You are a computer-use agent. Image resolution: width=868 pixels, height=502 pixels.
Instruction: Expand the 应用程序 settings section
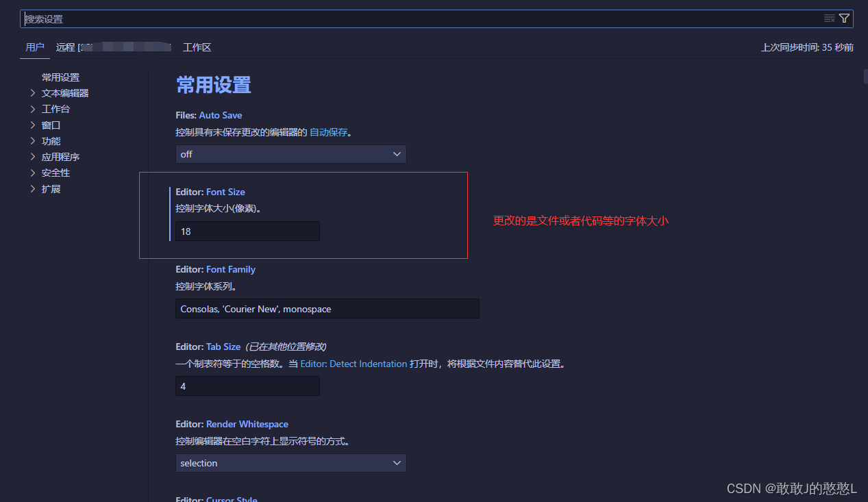click(60, 156)
